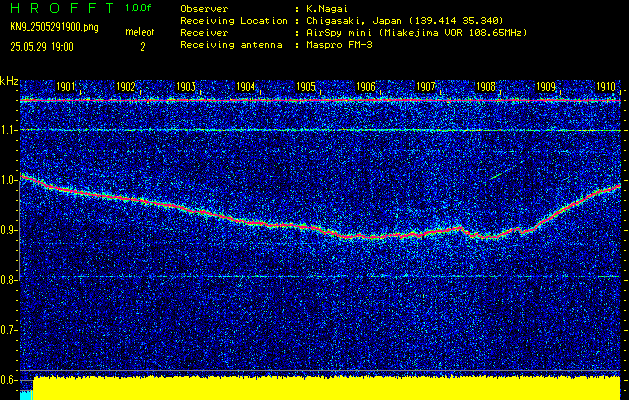
Task: Click the 1910 time axis marker
Action: (606, 87)
